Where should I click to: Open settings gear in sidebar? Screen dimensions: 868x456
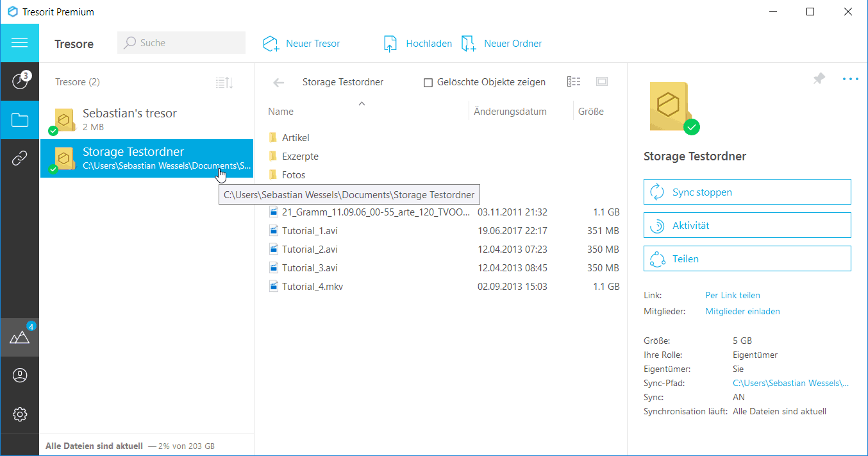pyautogui.click(x=19, y=414)
